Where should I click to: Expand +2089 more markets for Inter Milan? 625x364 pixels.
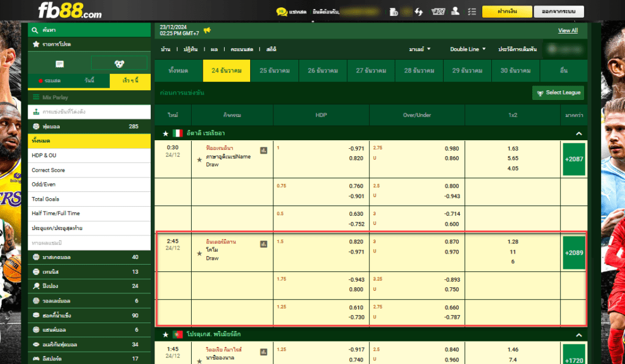click(574, 252)
